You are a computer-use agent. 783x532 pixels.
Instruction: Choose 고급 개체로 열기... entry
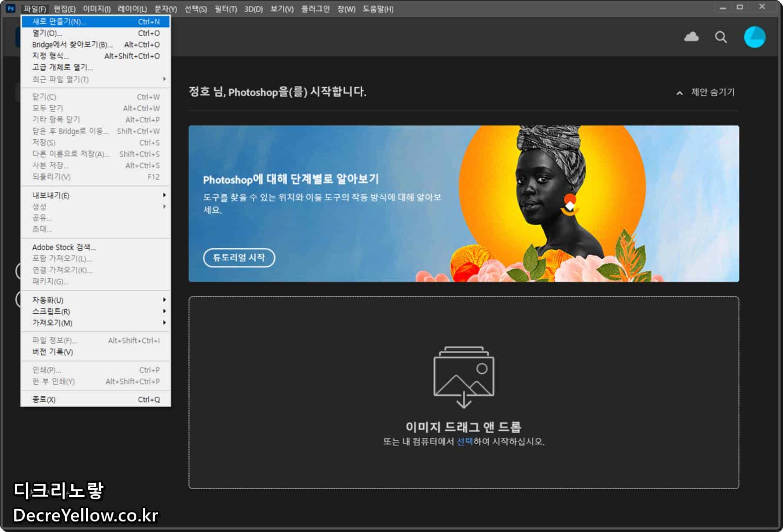click(x=96, y=67)
